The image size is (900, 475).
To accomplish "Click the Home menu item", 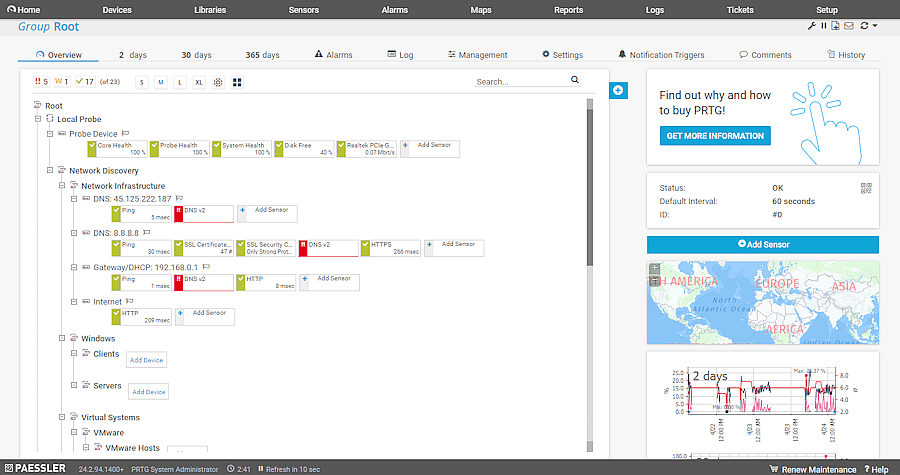I will [x=24, y=10].
